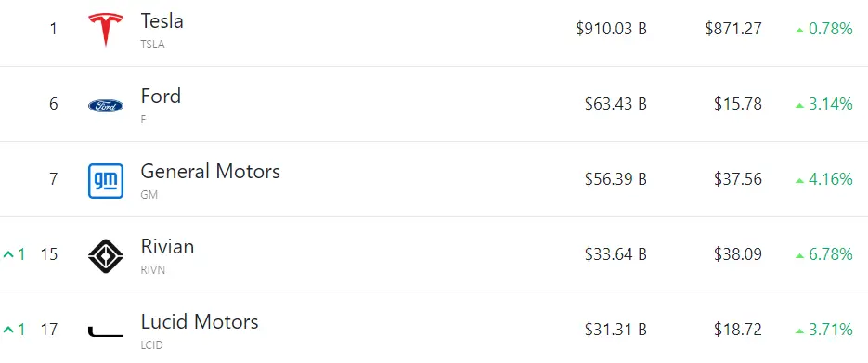The height and width of the screenshot is (363, 868).
Task: Open the Lucid Motors company link
Action: 200,322
